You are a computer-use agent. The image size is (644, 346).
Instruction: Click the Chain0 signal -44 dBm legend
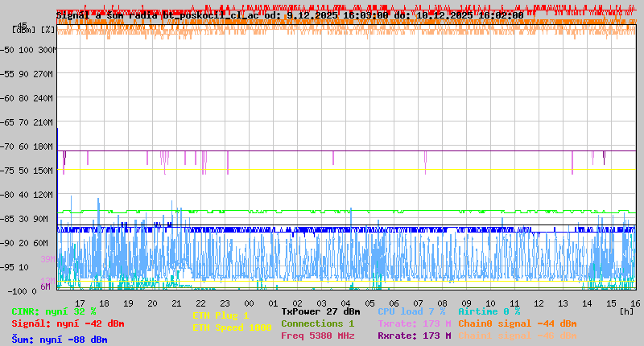pos(517,323)
